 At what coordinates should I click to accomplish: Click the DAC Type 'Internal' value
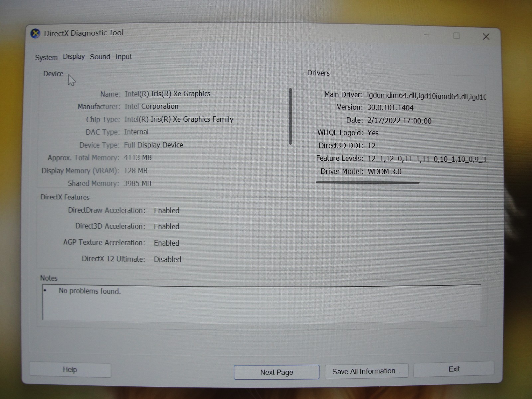tap(136, 132)
